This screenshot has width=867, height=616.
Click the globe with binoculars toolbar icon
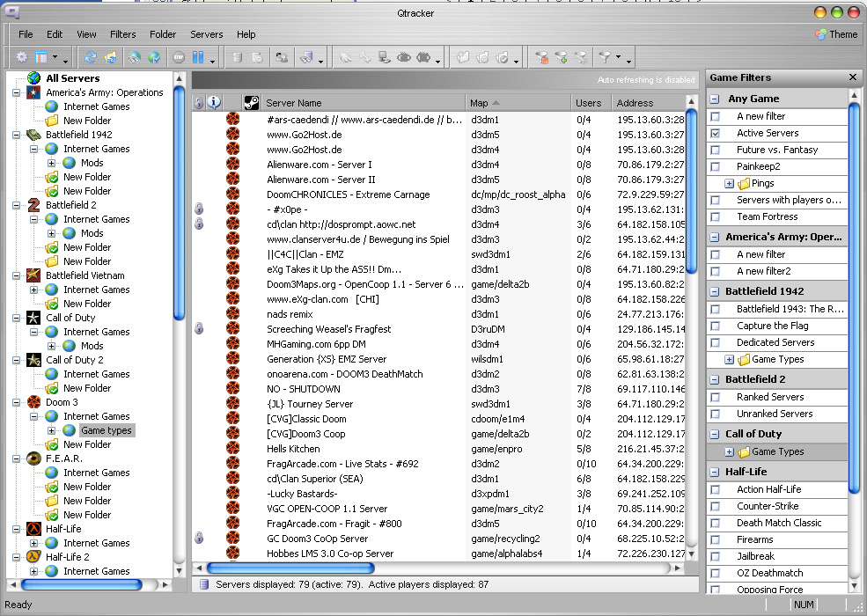(x=135, y=57)
